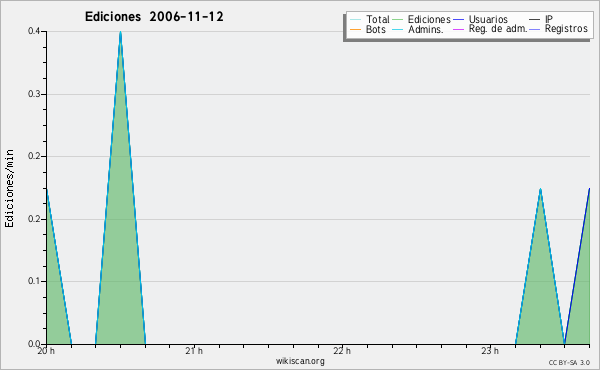Click the CC BY-SA 3.0 license text
600x370 pixels.
pos(569,363)
